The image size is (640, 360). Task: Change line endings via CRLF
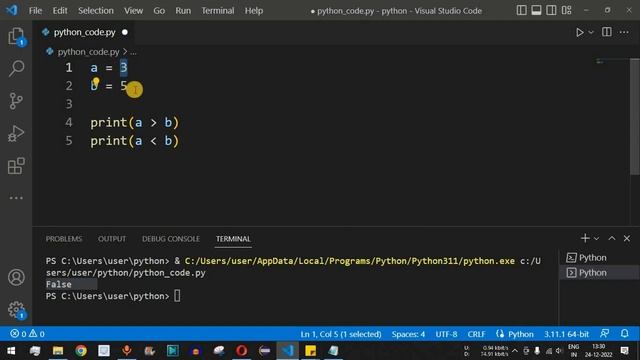click(476, 334)
